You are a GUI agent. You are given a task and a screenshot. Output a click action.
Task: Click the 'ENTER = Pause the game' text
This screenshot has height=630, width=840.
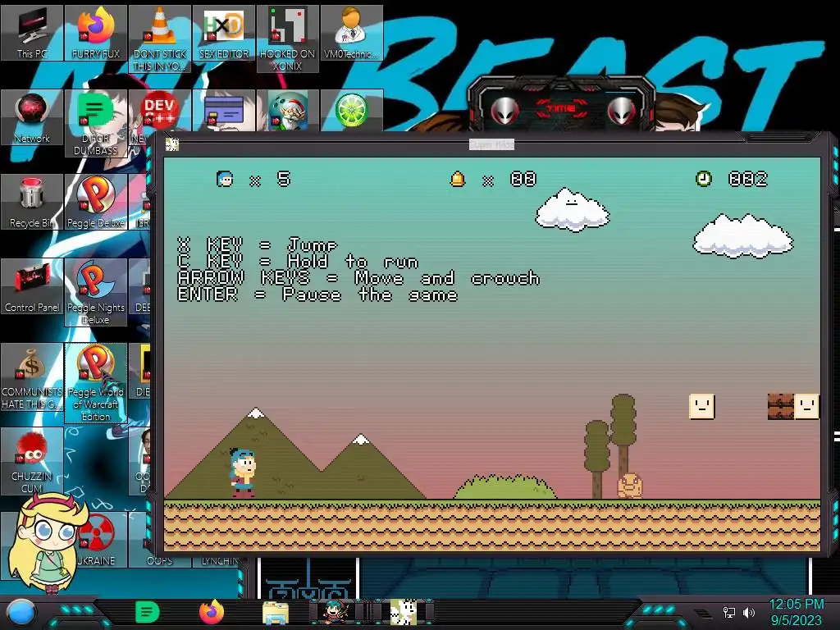click(317, 295)
